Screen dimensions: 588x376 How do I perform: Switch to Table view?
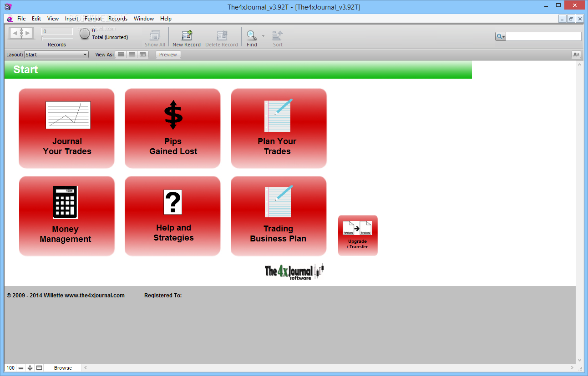[x=143, y=55]
